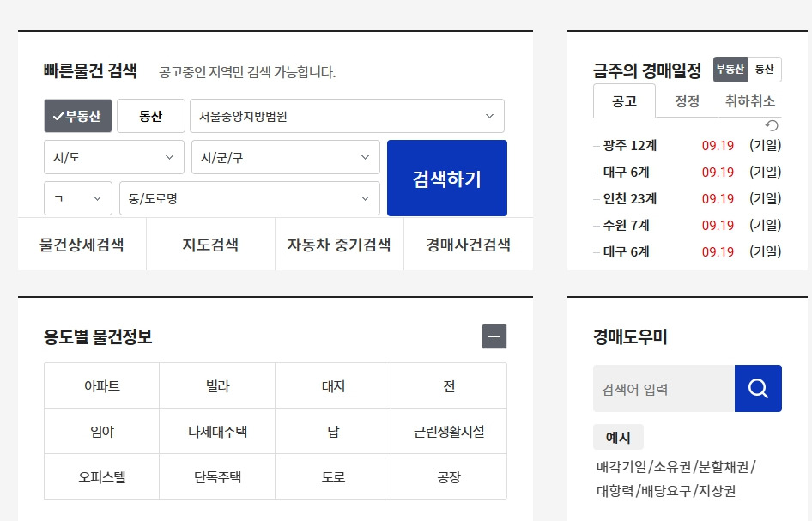Open 지도검색
This screenshot has height=521, width=812.
(210, 245)
